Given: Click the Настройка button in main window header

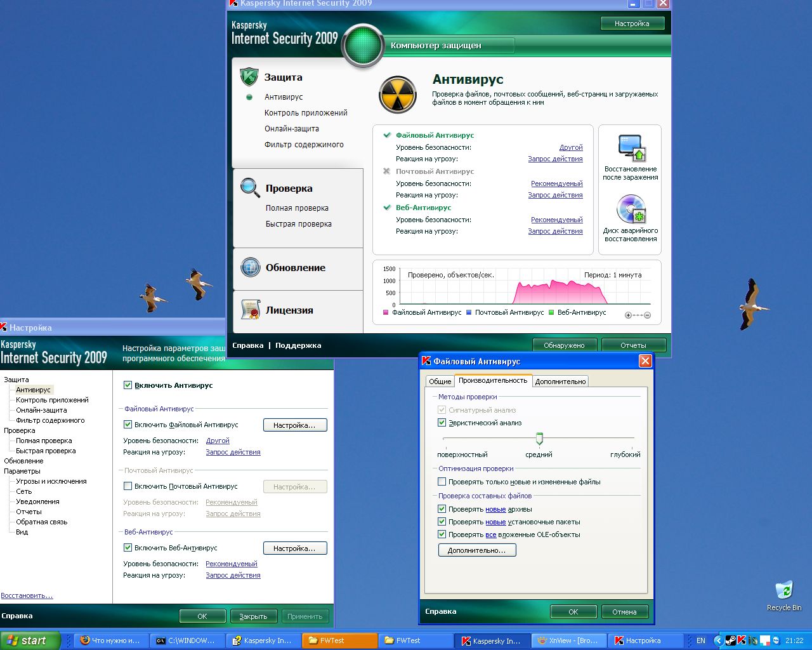Looking at the screenshot, I should 632,23.
